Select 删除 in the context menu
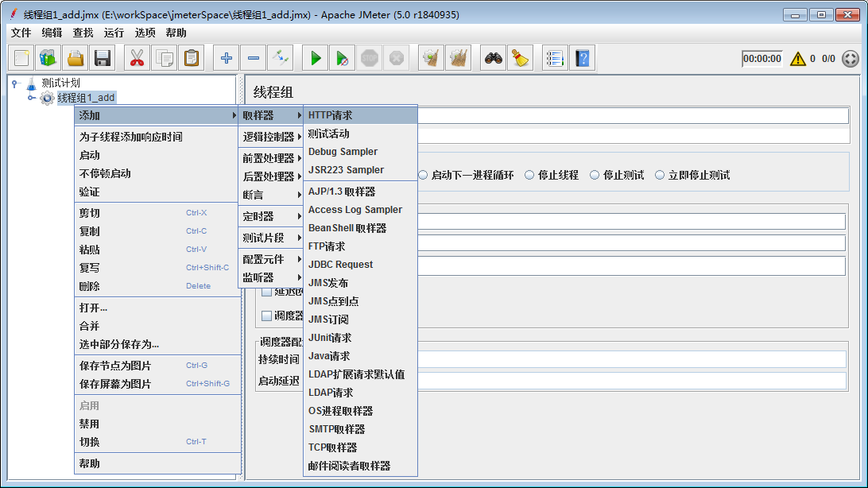 pyautogui.click(x=157, y=286)
